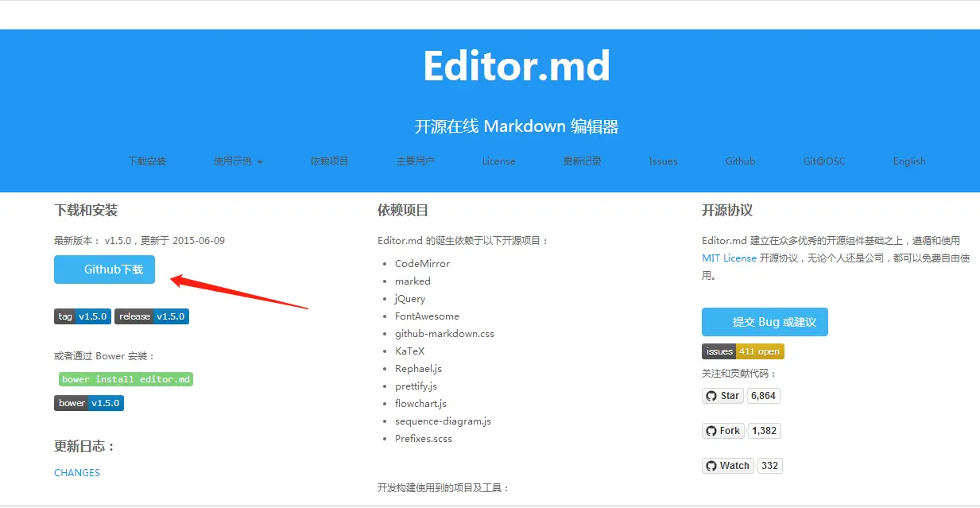
Task: Switch to English language link
Action: 908,161
